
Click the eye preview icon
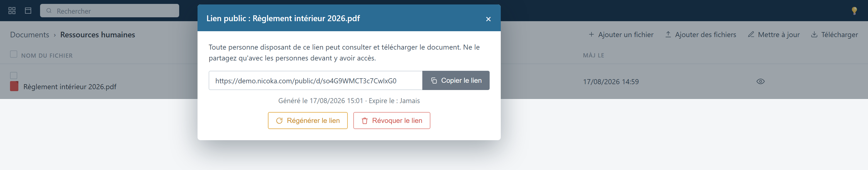[x=761, y=82]
